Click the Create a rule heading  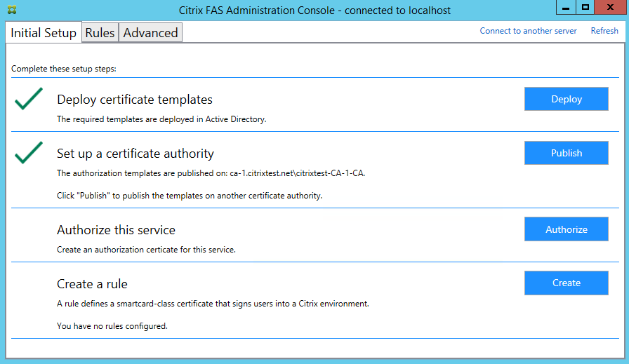click(x=92, y=284)
